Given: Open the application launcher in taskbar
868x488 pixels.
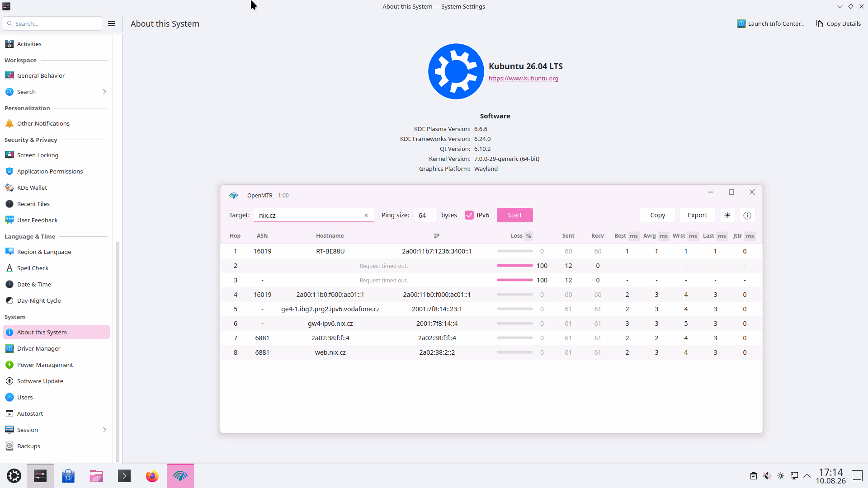Looking at the screenshot, I should (x=14, y=476).
